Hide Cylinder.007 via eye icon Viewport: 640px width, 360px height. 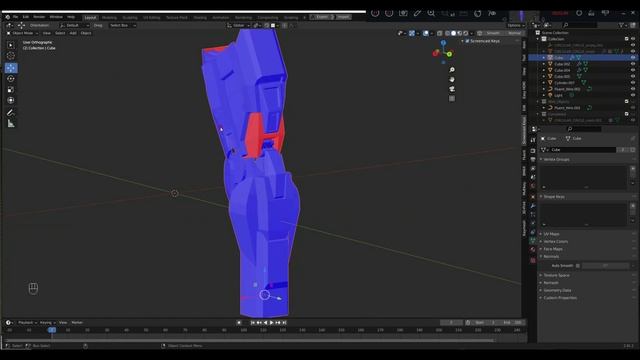coord(633,82)
